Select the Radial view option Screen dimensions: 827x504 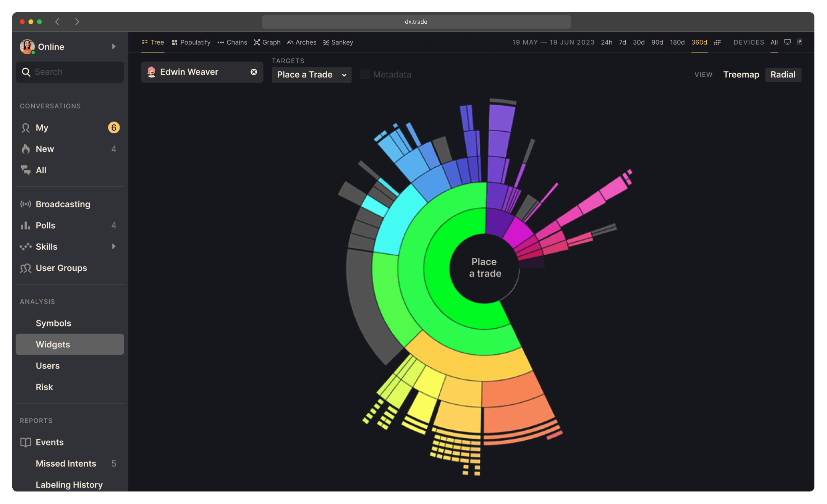click(783, 74)
